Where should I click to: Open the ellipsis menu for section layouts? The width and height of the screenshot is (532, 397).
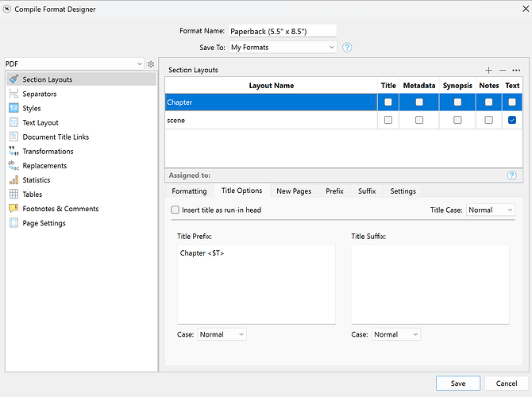click(516, 70)
